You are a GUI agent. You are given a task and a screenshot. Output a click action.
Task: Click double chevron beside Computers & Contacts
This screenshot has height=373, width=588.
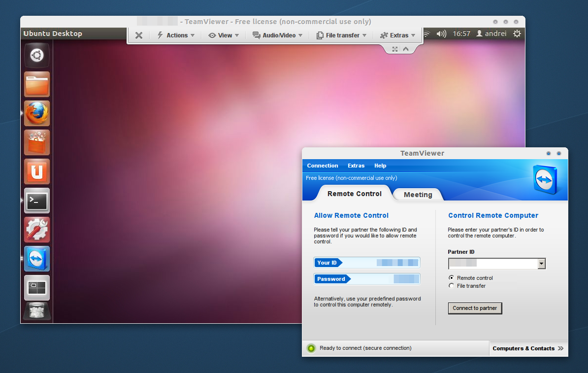click(560, 348)
